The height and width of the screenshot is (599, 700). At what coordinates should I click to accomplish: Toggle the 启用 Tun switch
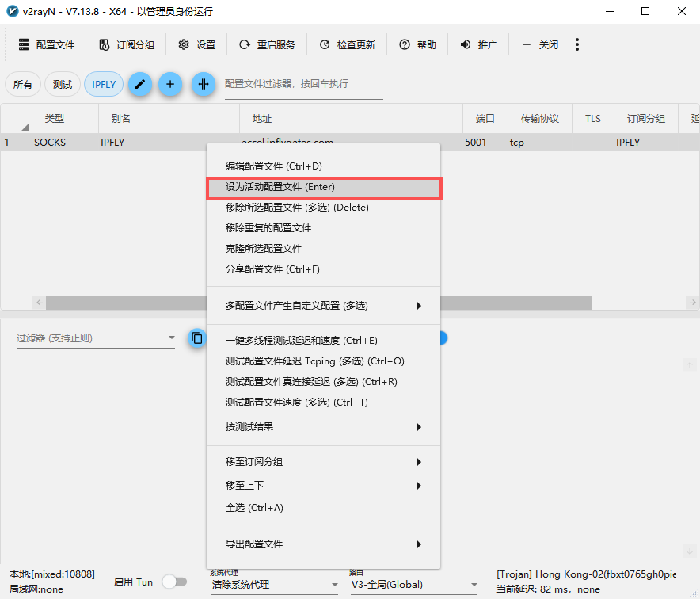point(174,582)
